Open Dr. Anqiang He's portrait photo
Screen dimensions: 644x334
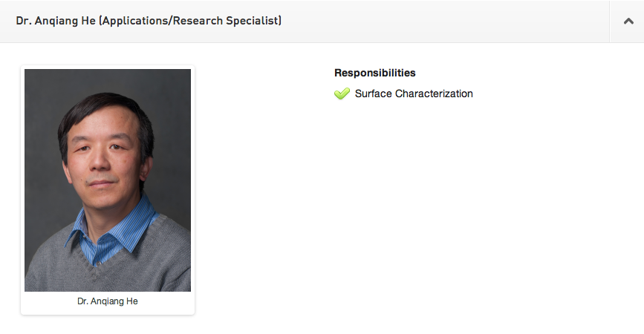108,180
